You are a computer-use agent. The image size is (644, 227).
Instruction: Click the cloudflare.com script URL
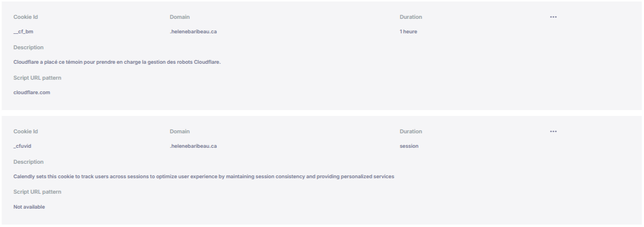32,93
